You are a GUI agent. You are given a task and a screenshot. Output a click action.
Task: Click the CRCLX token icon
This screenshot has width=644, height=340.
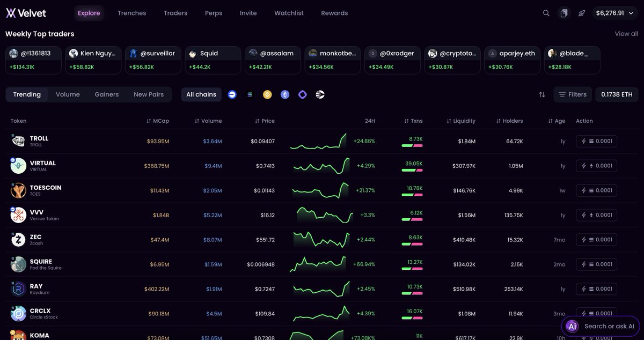(x=18, y=314)
